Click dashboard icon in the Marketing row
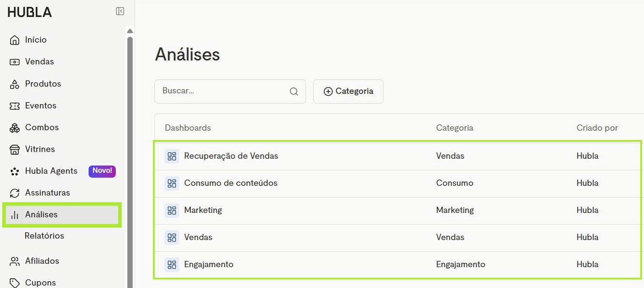644x288 pixels. click(172, 210)
